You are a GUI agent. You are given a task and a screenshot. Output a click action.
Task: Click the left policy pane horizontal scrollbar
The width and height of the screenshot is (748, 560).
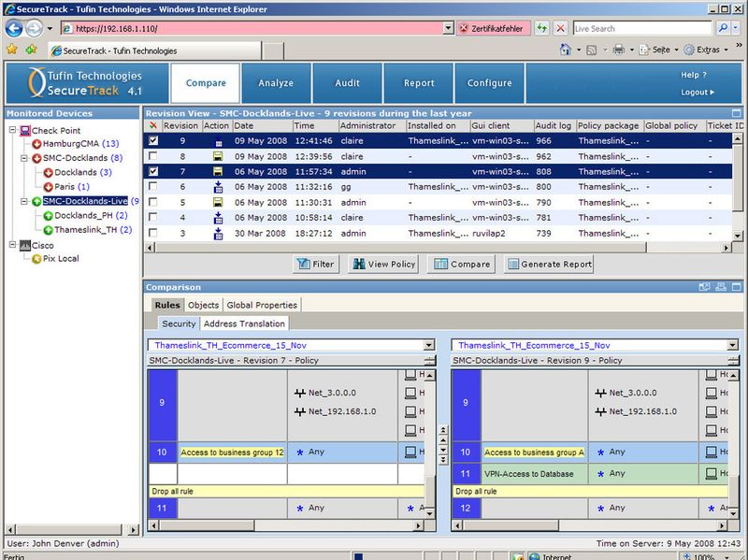286,525
